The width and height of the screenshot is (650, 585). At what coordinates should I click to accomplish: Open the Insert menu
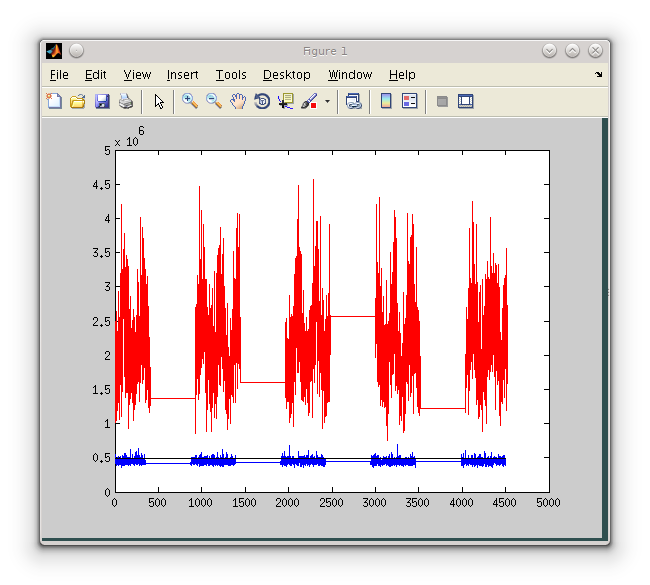point(182,75)
